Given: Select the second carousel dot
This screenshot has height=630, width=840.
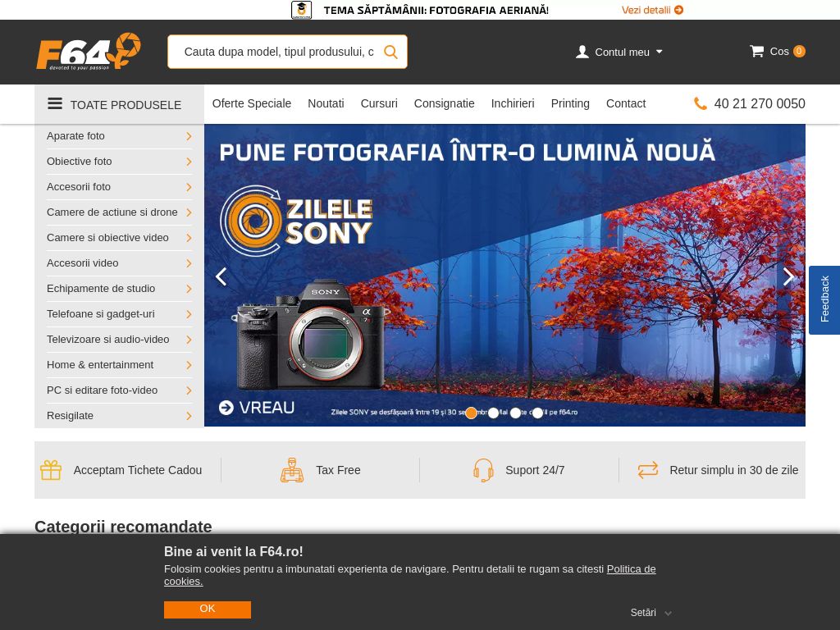Looking at the screenshot, I should [x=493, y=413].
